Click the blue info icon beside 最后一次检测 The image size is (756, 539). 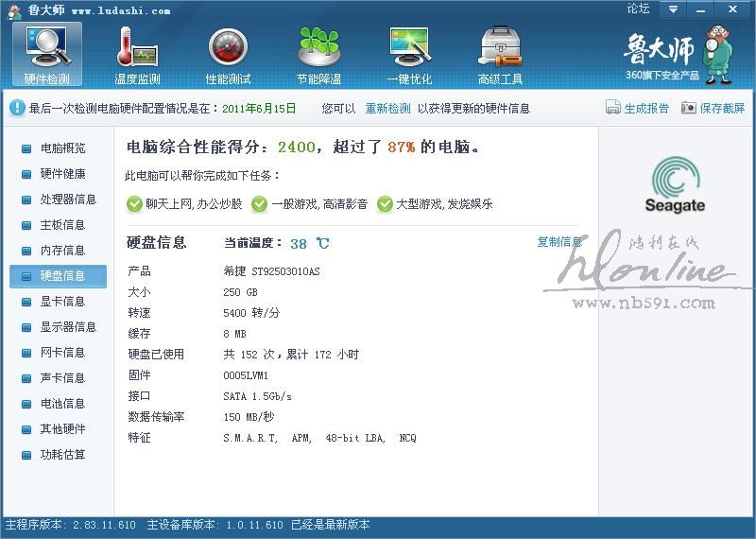pyautogui.click(x=17, y=108)
